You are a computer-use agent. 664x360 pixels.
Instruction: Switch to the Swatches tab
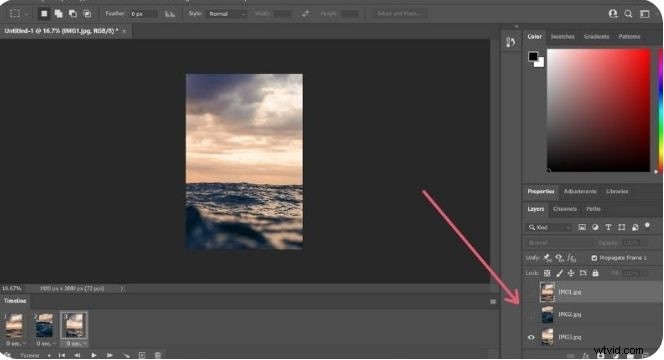pos(562,37)
